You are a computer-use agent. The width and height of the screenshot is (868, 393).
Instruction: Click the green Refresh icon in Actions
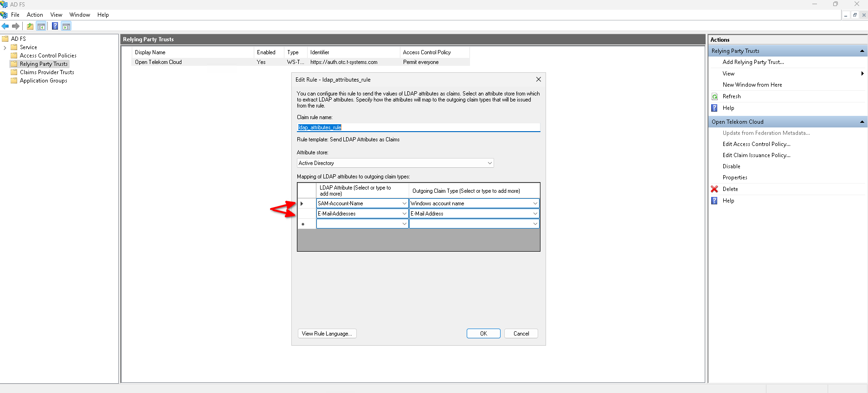(714, 96)
